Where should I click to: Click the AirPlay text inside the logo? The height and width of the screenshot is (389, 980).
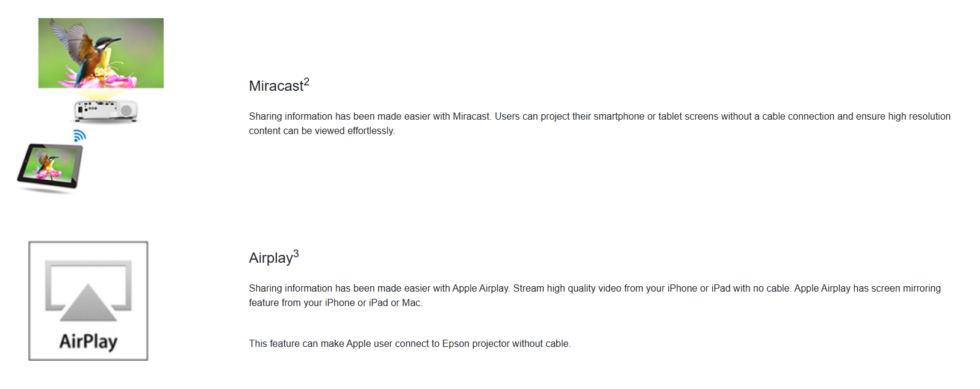(88, 342)
